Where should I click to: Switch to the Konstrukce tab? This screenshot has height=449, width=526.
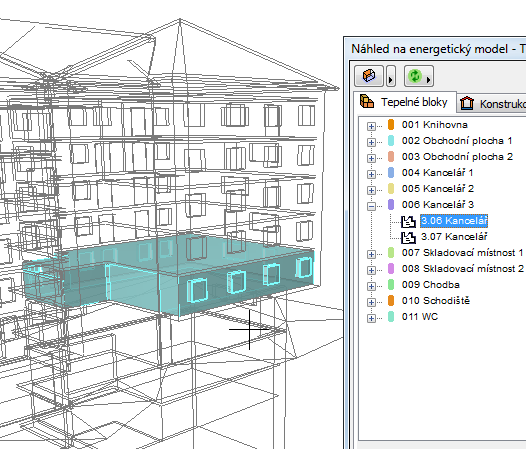tap(492, 103)
